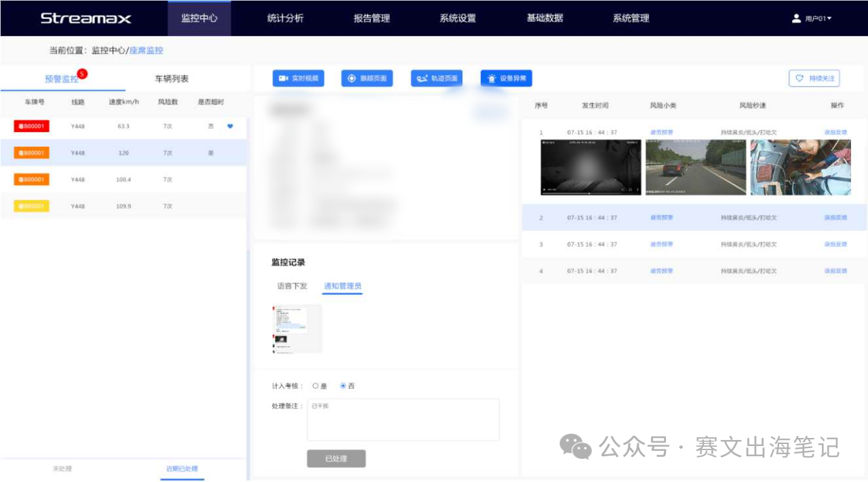Open the 轨迹页面 trajectory page

coord(437,79)
